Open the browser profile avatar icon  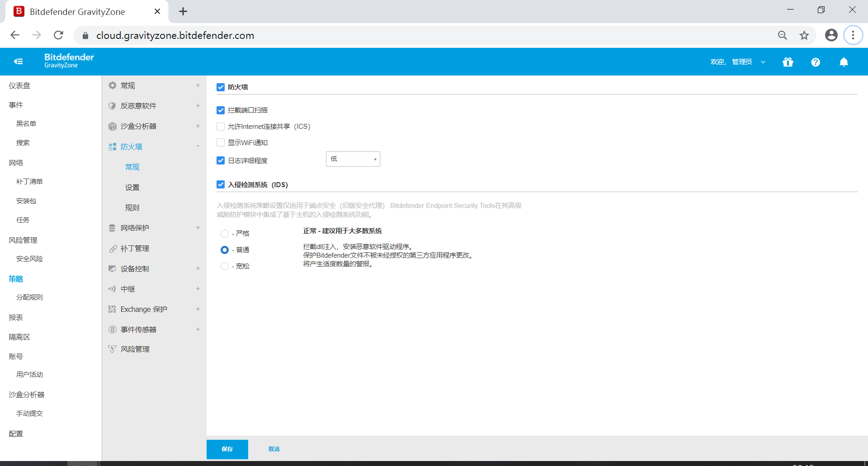(x=831, y=35)
